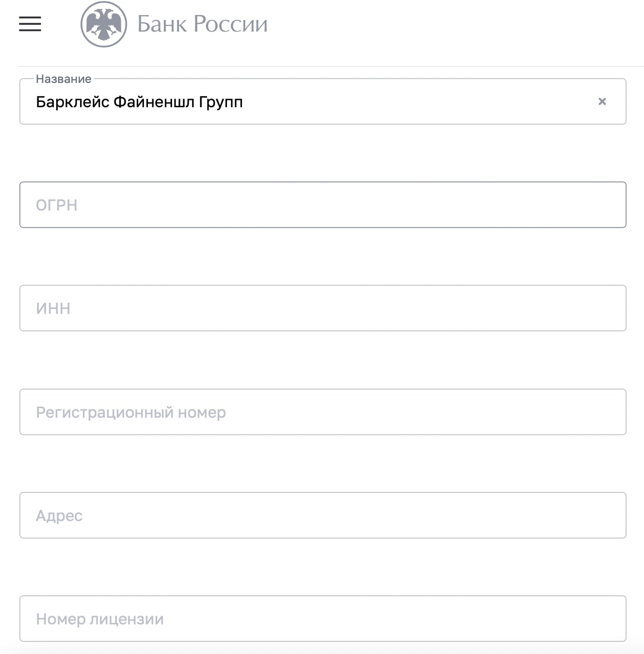
Task: Select the Адрес input field
Action: 323,515
